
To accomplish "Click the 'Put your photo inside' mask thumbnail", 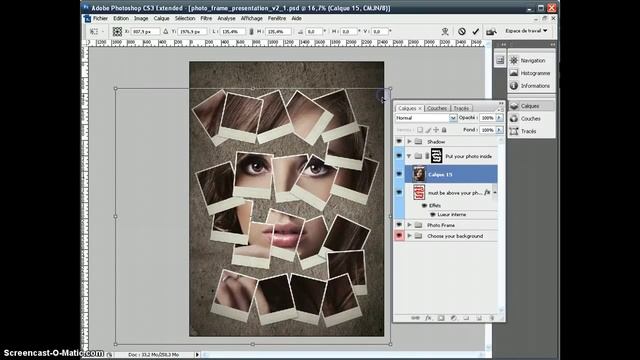I will tap(437, 156).
